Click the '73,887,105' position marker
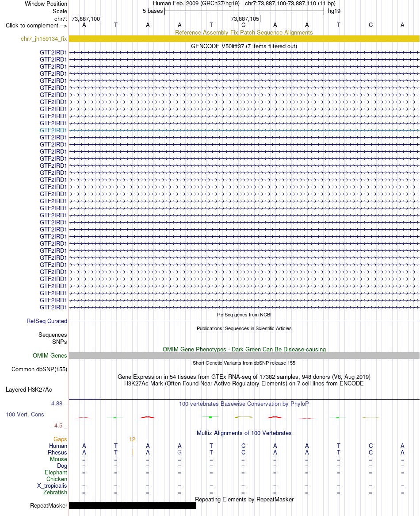Viewport: 420px width, 516px height. coord(245,19)
